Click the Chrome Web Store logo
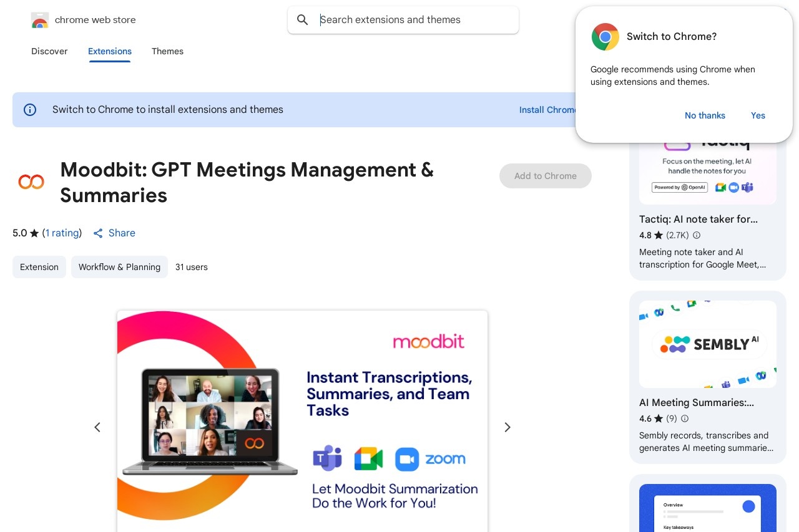 pos(39,20)
